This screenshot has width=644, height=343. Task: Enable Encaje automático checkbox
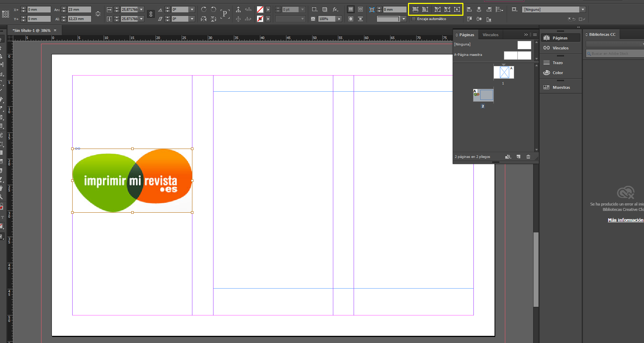[414, 19]
